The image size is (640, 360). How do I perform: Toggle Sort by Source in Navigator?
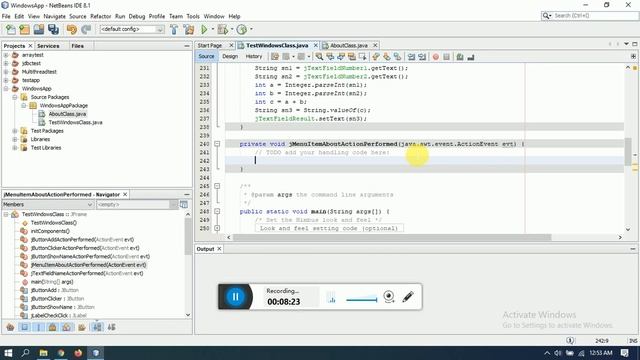pyautogui.click(x=111, y=327)
